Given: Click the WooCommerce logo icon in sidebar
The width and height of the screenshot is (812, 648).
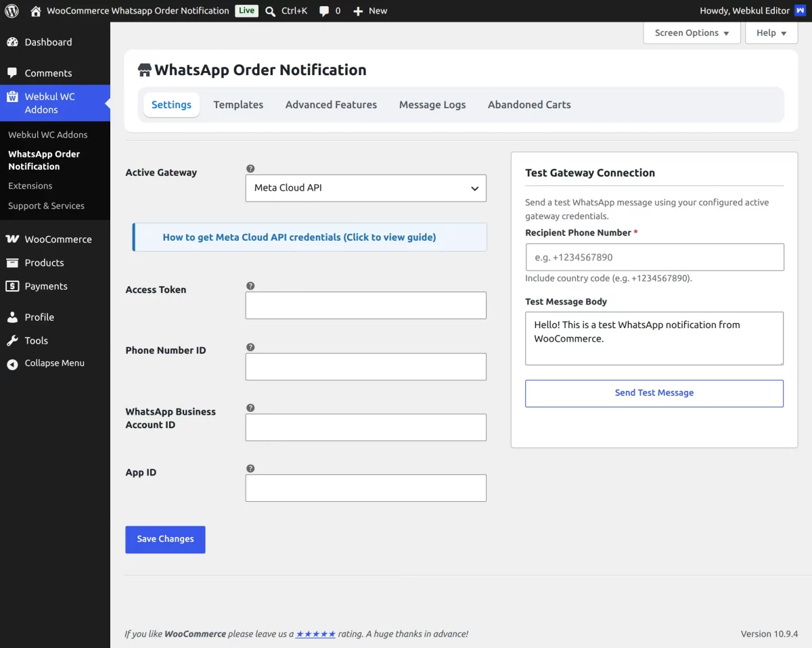Looking at the screenshot, I should click(x=12, y=239).
